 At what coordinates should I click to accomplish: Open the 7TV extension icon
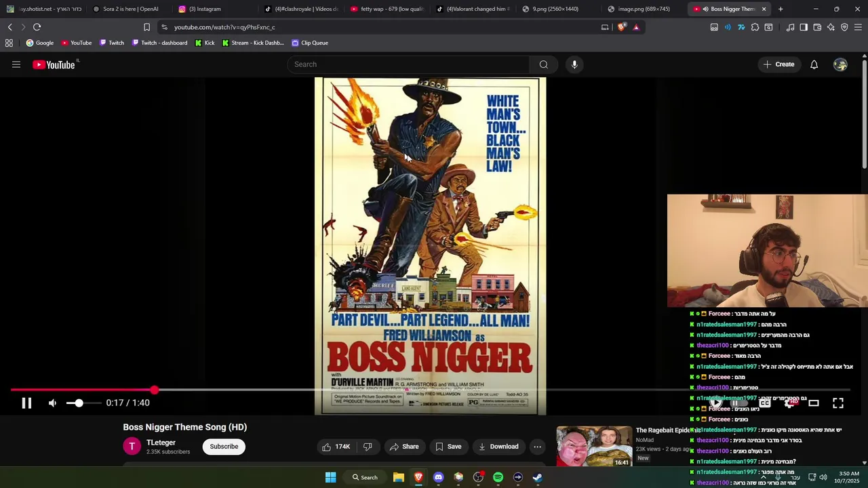[x=741, y=27]
